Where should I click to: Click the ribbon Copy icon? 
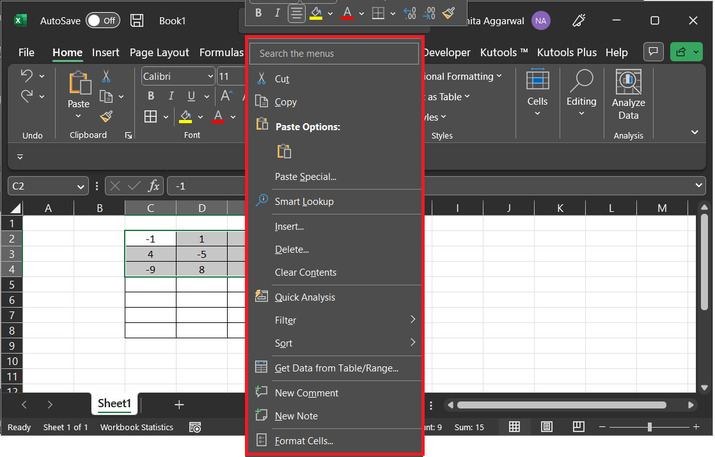coord(106,96)
